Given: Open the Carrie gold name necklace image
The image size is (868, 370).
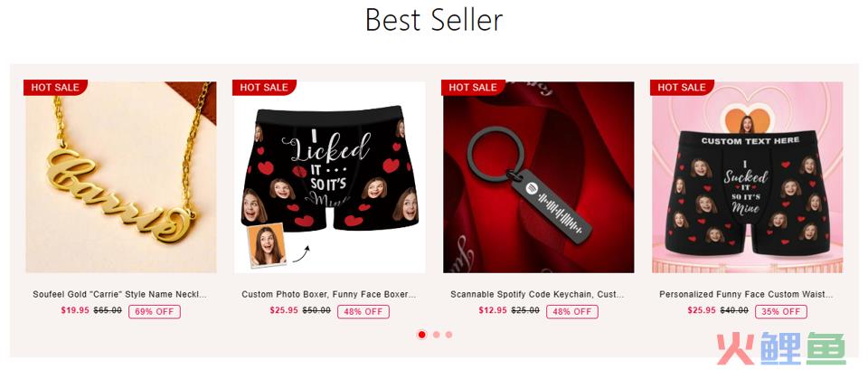Looking at the screenshot, I should [120, 177].
